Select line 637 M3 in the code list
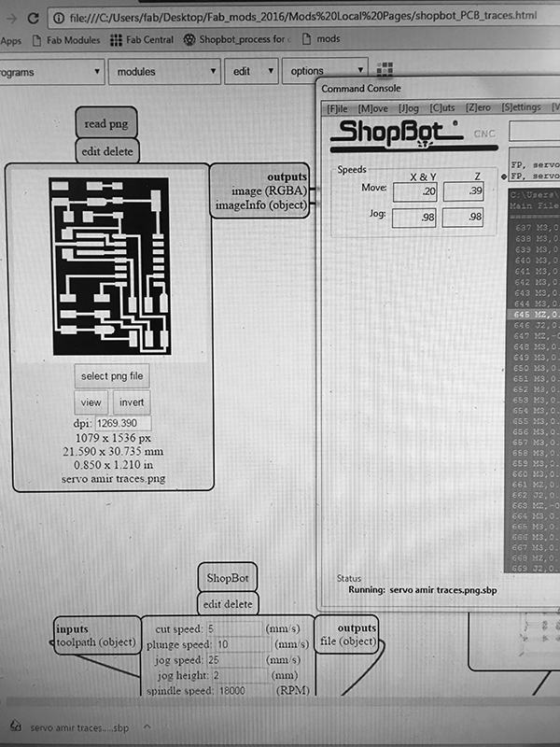This screenshot has height=747, width=560. [x=533, y=228]
